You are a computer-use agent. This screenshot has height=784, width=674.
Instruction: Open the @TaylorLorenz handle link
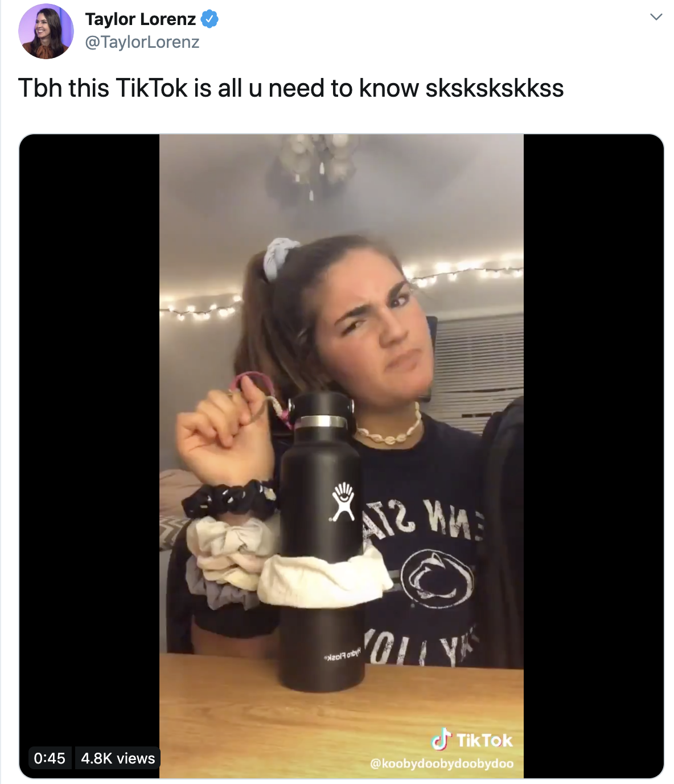click(x=142, y=42)
